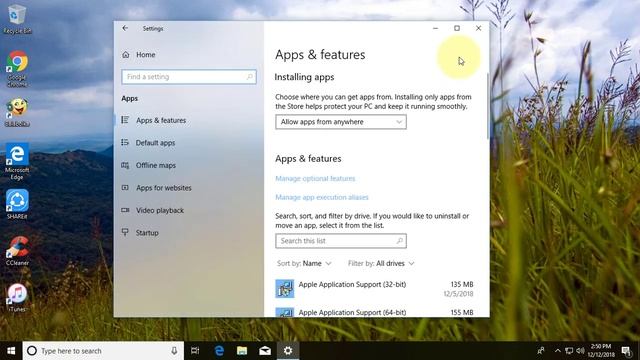Open the Sort by Name dropdown
Screen dimensions: 640x360
(304, 263)
